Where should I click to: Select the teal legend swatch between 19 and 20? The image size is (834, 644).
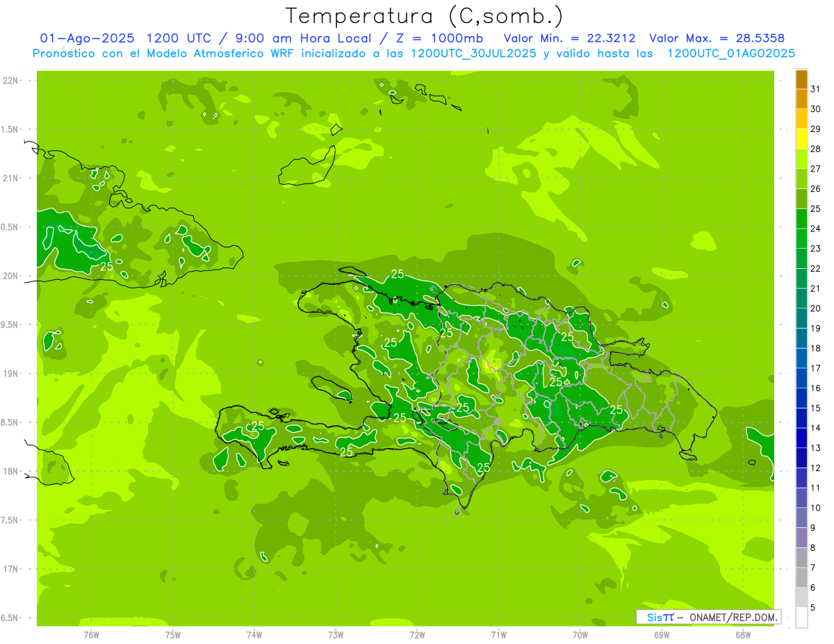coord(801,319)
